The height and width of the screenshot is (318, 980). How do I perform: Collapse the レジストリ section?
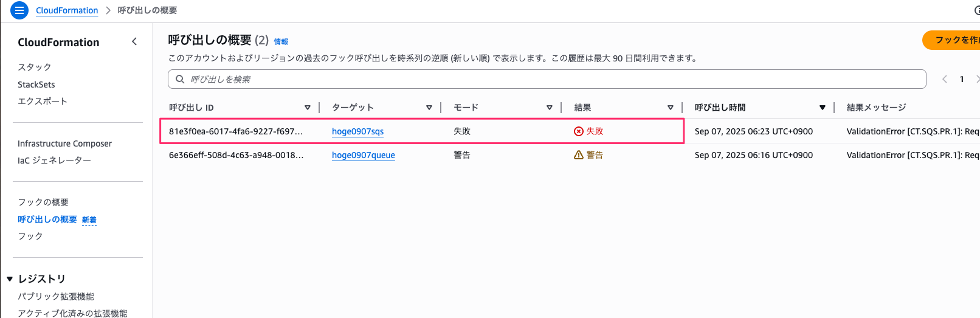(x=10, y=279)
